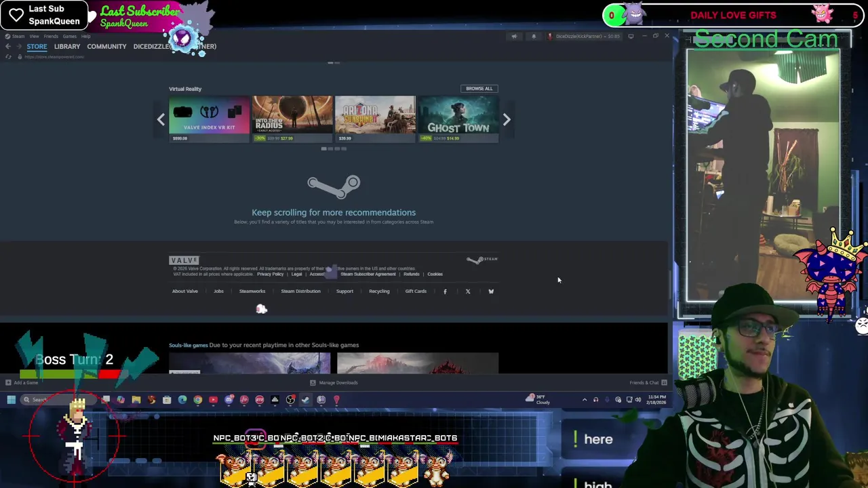Image resolution: width=868 pixels, height=488 pixels.
Task: Open the Steam Distribution link
Action: pos(300,291)
